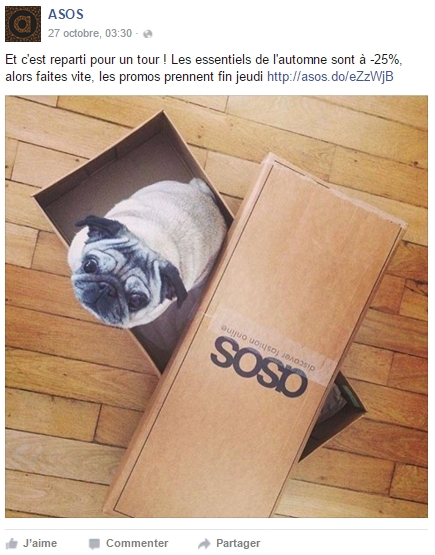This screenshot has height=555, width=435.
Task: Click the speech bubble Commenter icon
Action: [94, 544]
